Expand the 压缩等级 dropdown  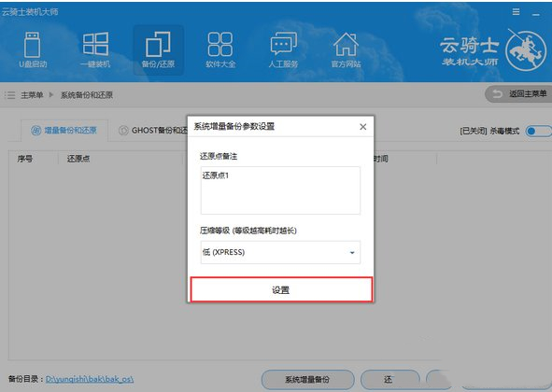(x=280, y=252)
